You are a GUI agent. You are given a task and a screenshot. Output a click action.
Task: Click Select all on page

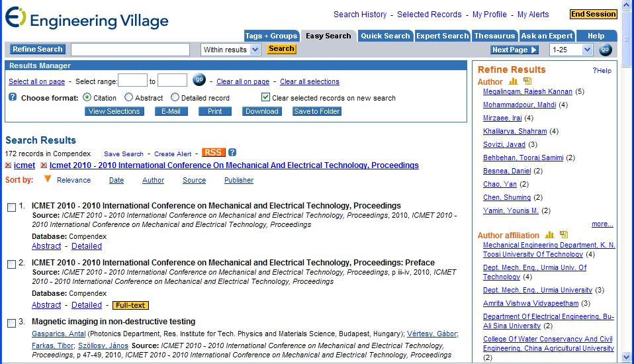[x=37, y=81]
